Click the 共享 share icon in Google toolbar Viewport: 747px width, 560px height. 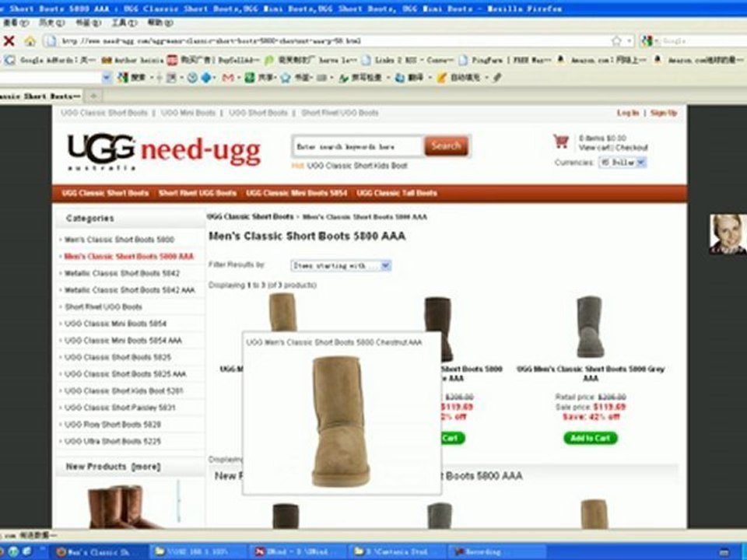260,78
